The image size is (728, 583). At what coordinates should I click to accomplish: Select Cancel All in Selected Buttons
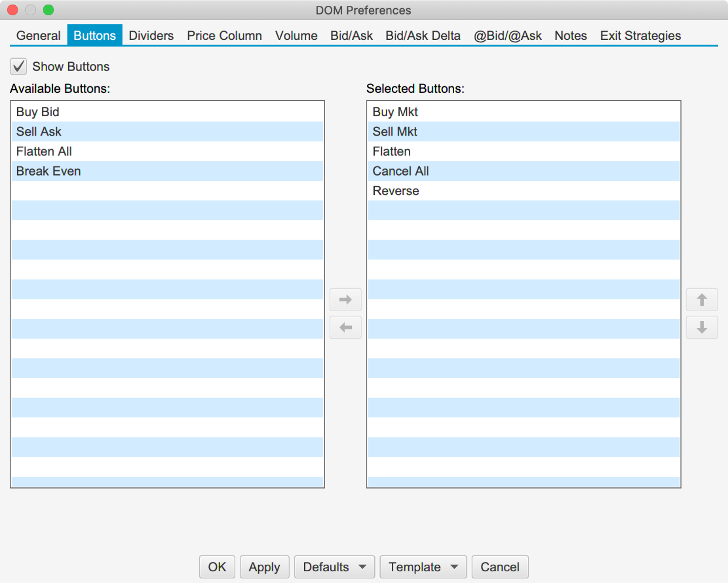tap(401, 171)
